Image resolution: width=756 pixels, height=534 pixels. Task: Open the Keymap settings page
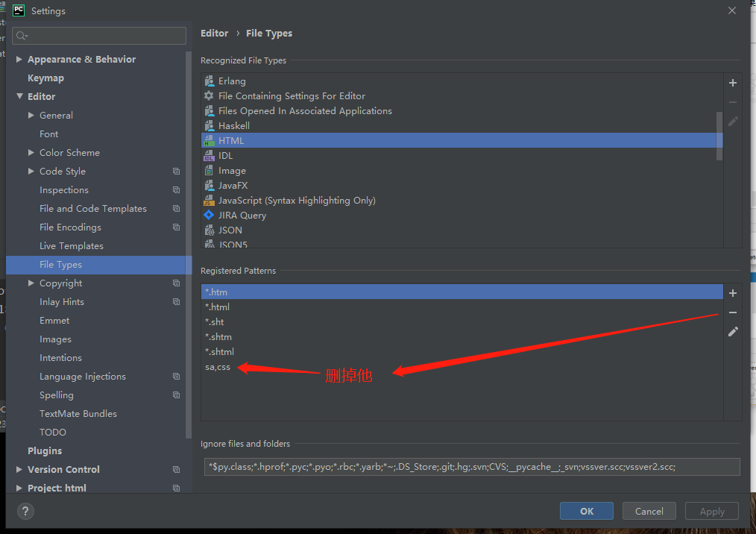[45, 78]
